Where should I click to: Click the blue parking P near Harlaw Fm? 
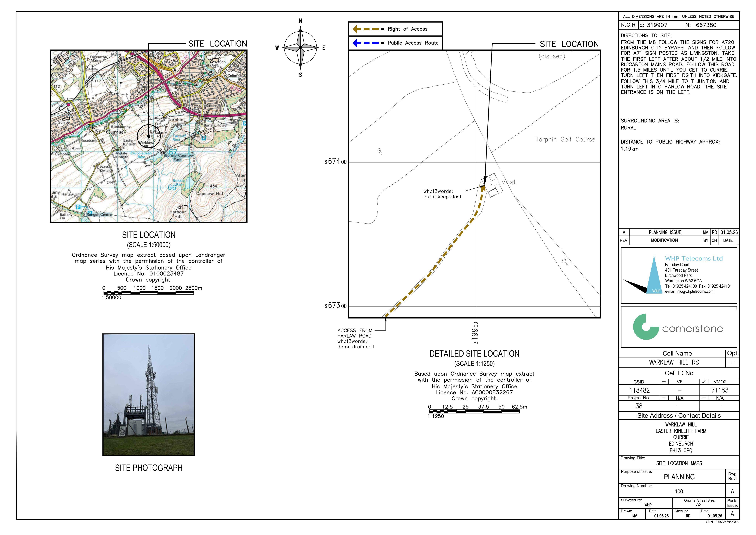[78, 207]
